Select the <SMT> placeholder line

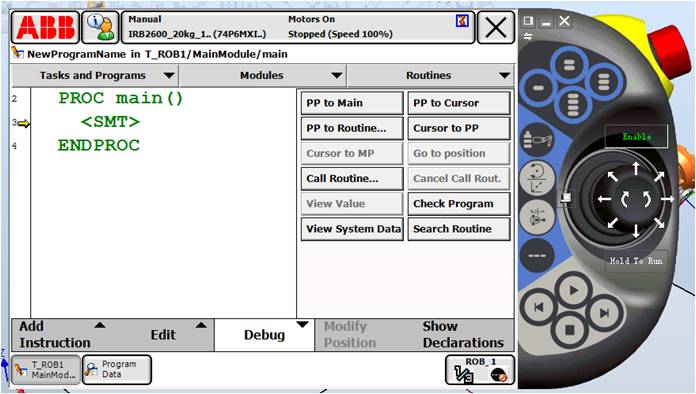point(111,122)
